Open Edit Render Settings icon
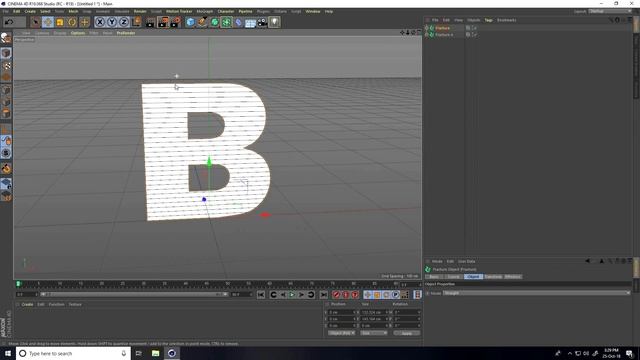This screenshot has height=360, width=640. click(176, 22)
